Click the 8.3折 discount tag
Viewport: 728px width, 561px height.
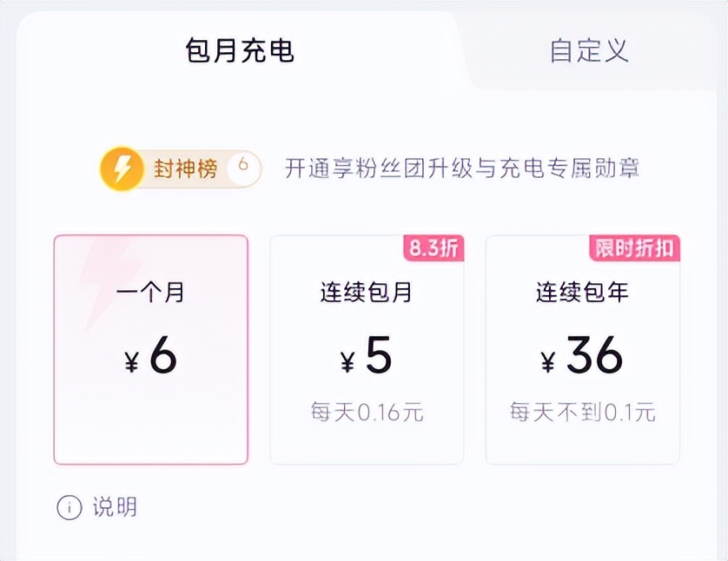[x=433, y=248]
